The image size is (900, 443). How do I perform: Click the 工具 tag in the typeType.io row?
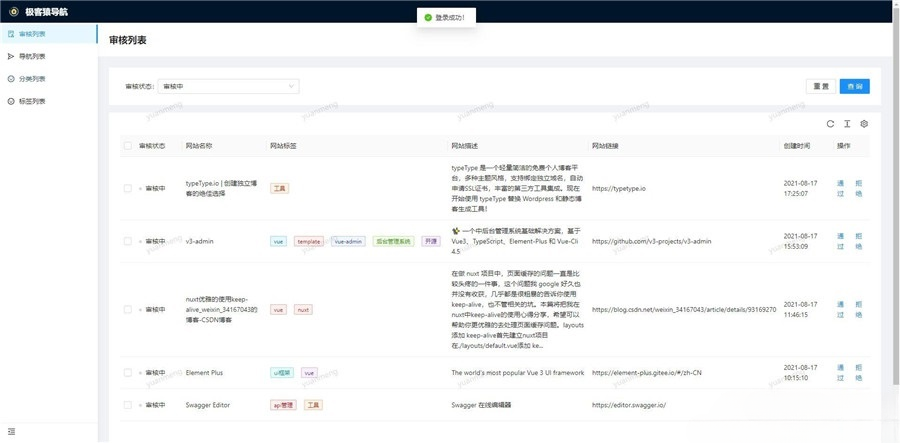pyautogui.click(x=280, y=188)
